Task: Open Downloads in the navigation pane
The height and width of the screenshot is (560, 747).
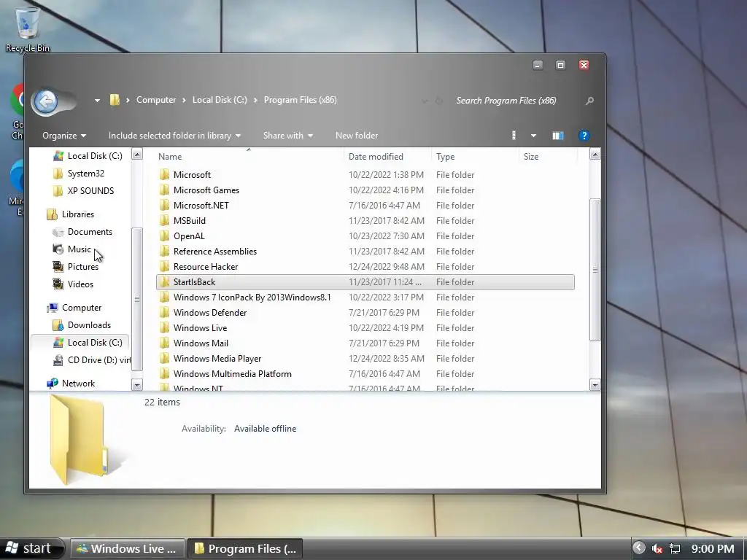Action: pos(89,325)
